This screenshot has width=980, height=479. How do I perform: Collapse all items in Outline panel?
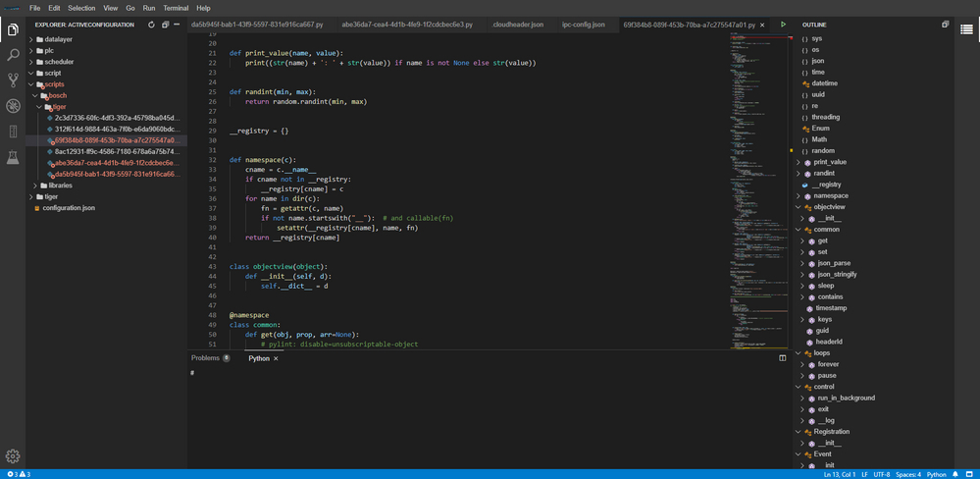pos(946,24)
